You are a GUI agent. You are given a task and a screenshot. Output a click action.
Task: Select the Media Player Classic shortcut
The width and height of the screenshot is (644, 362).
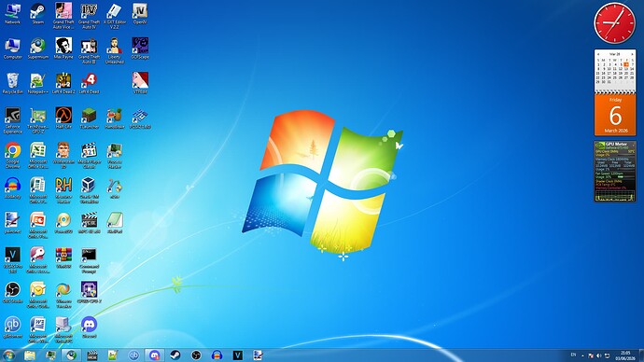[89, 155]
